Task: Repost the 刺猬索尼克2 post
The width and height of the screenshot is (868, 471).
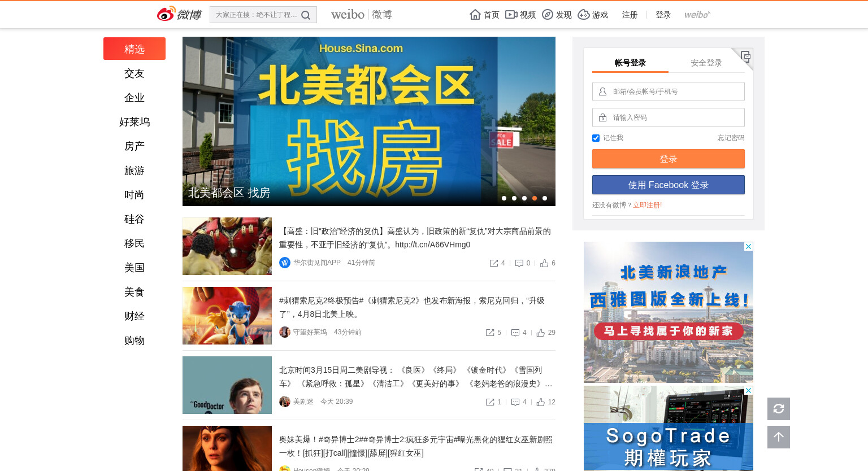Action: (x=490, y=333)
